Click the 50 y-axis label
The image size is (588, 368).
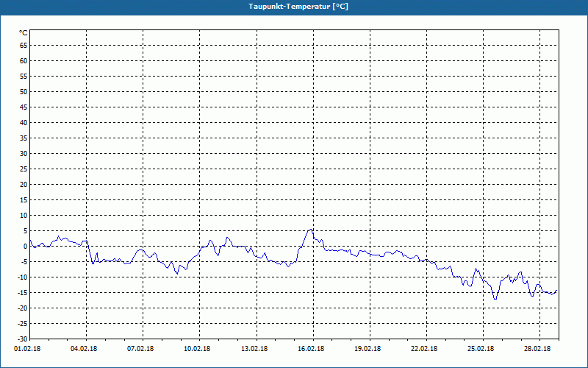pyautogui.click(x=24, y=91)
